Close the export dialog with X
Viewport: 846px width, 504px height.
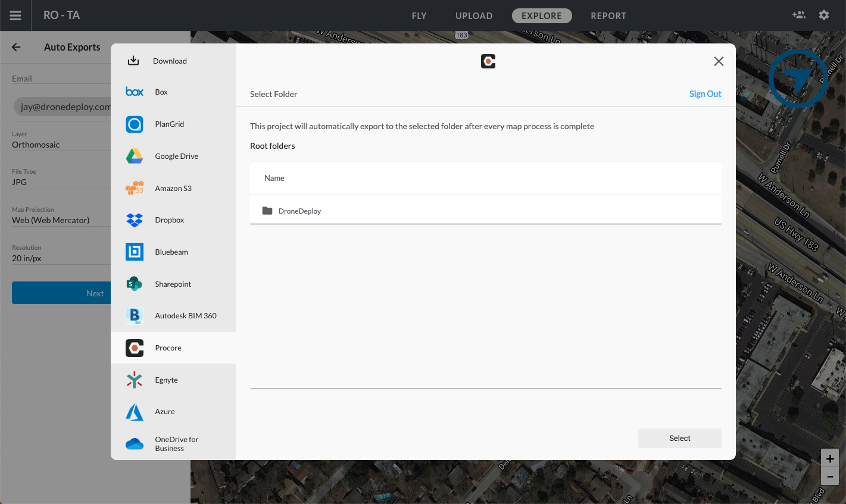point(719,61)
